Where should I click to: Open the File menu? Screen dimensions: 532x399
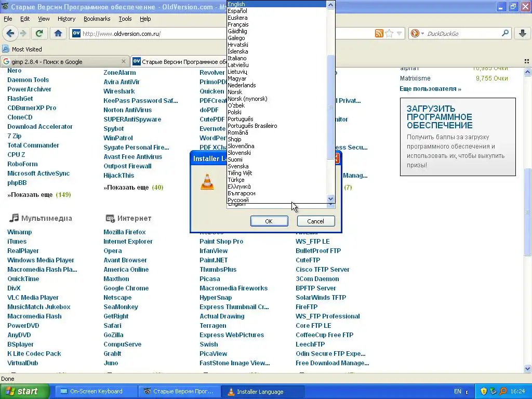8,19
